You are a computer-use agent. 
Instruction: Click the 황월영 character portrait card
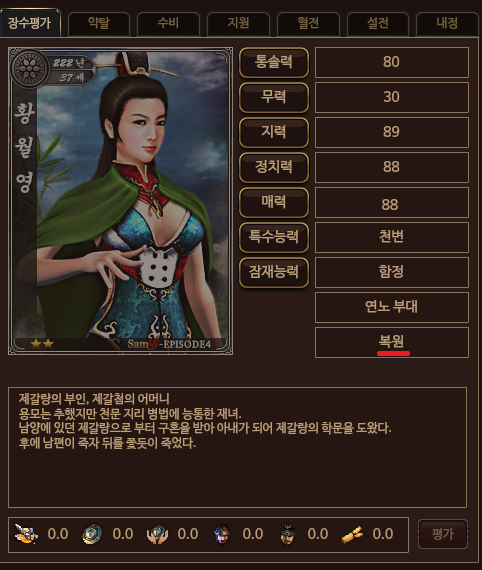(x=120, y=201)
